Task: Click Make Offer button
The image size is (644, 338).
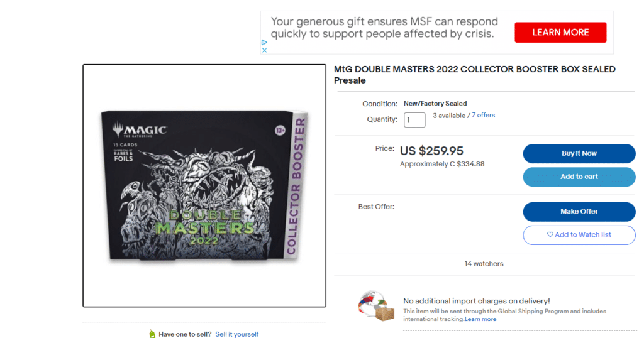Action: [x=579, y=212]
